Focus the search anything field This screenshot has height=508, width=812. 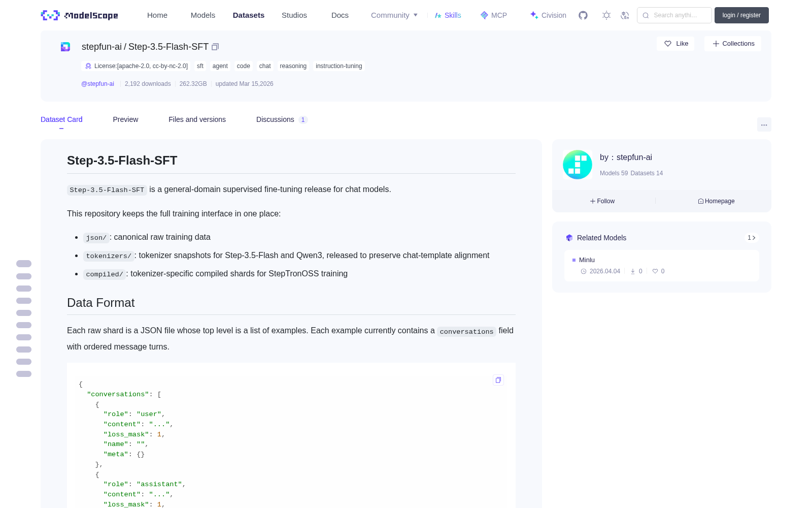click(674, 15)
